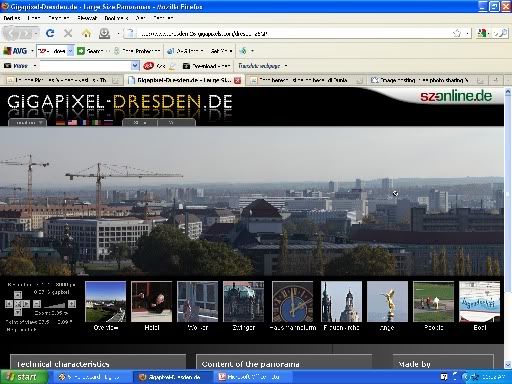512x384 pixels.
Task: Open the bookmark star dropdown arrow
Action: [x=468, y=33]
